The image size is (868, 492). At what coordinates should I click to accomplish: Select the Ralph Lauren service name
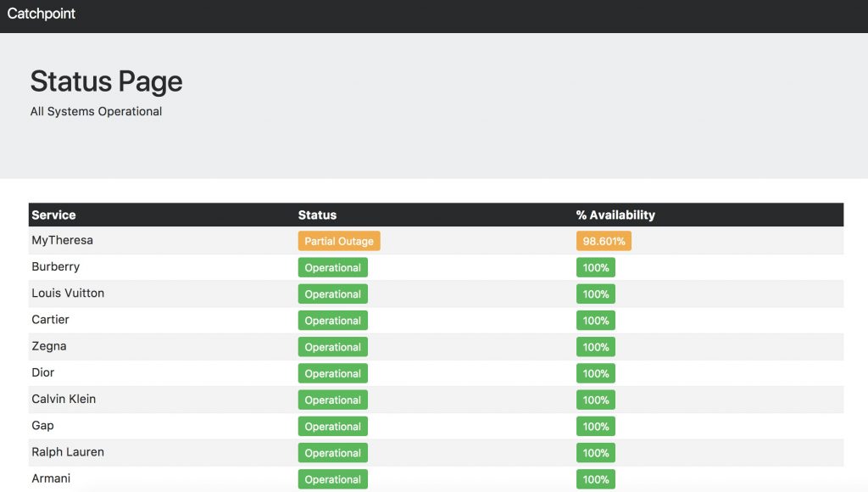coord(68,452)
